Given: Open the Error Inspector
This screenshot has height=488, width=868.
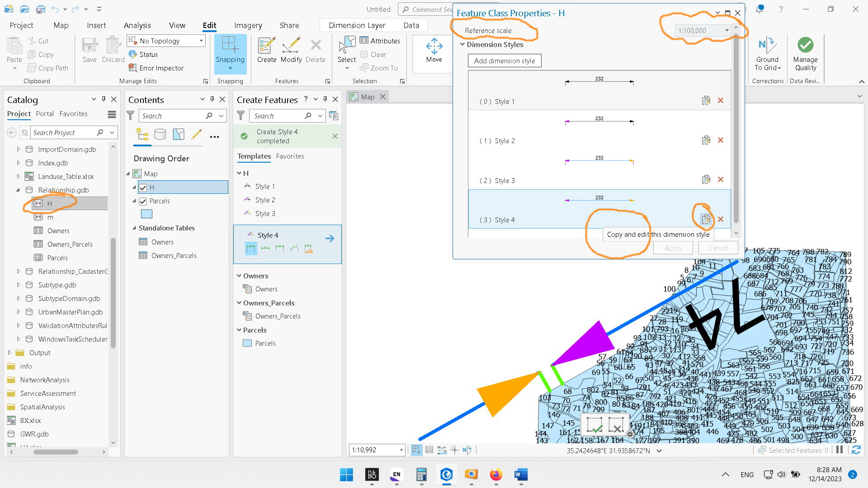Looking at the screenshot, I should 156,68.
